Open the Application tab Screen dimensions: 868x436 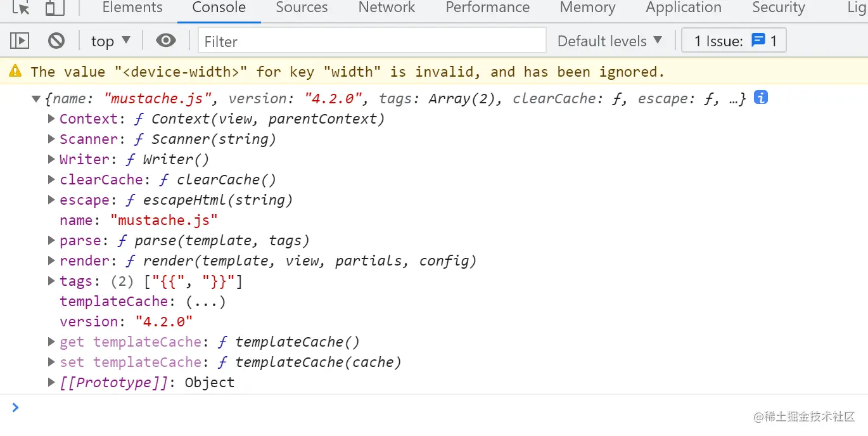(x=684, y=8)
